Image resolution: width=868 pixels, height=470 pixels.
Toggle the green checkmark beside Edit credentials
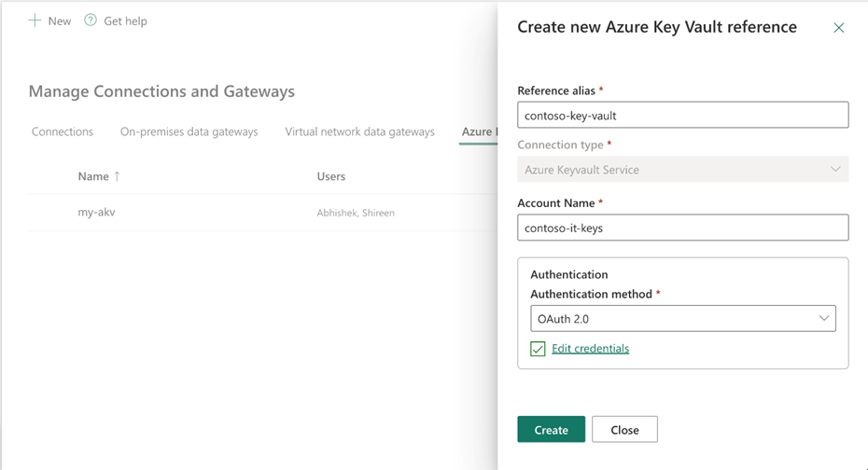(x=538, y=349)
